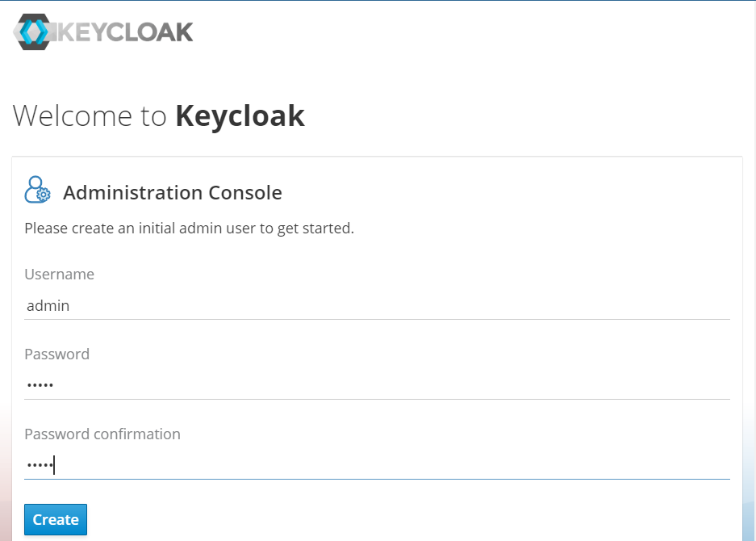The height and width of the screenshot is (541, 756).
Task: Click the masked dots in the Password field
Action: tap(40, 386)
